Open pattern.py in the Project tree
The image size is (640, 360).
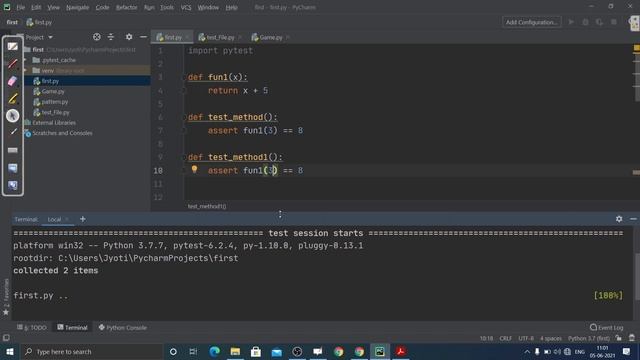55,102
